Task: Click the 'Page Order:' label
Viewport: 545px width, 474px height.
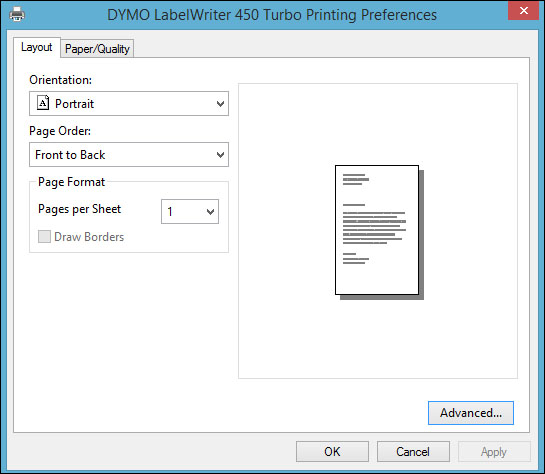Action: point(60,131)
